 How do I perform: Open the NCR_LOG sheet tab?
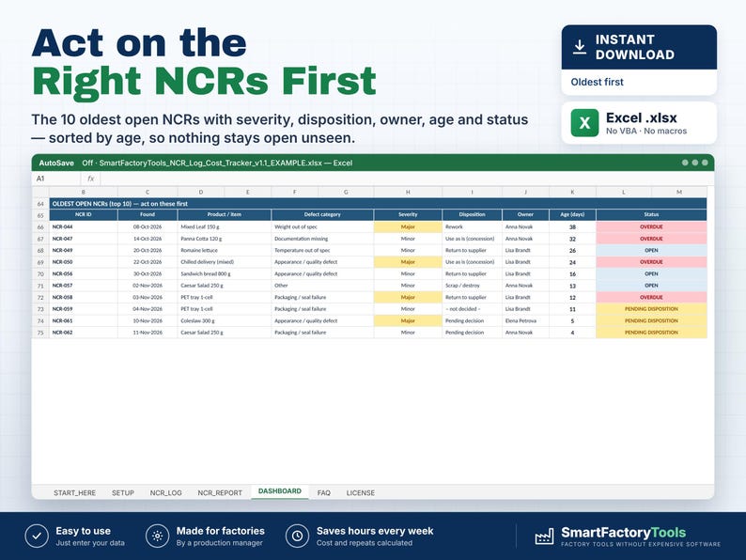coord(165,493)
